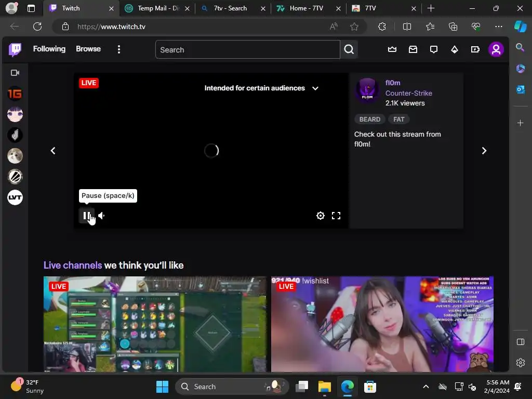The height and width of the screenshot is (399, 532).
Task: Show hidden system tray icons
Action: [x=426, y=387]
